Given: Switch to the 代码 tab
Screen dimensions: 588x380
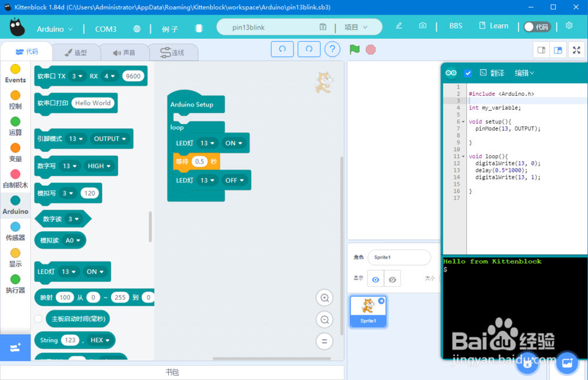Looking at the screenshot, I should [x=26, y=51].
